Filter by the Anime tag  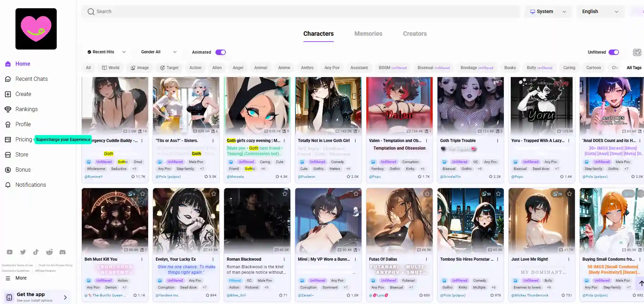[x=284, y=68]
